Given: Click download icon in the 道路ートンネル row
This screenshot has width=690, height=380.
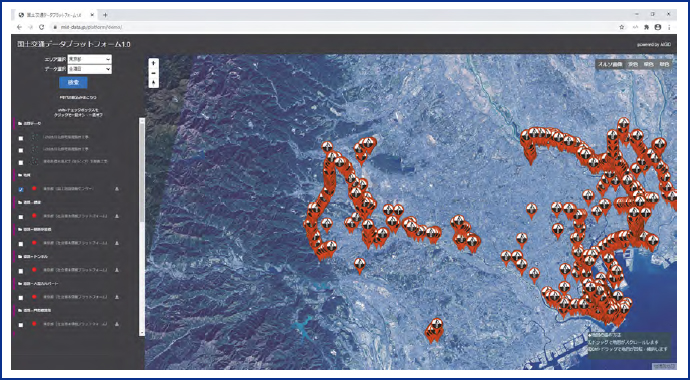Looking at the screenshot, I should pyautogui.click(x=117, y=270).
